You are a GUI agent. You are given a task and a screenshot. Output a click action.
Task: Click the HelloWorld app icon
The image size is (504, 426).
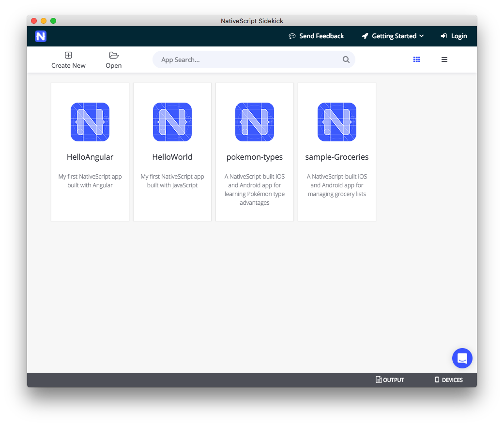click(172, 122)
